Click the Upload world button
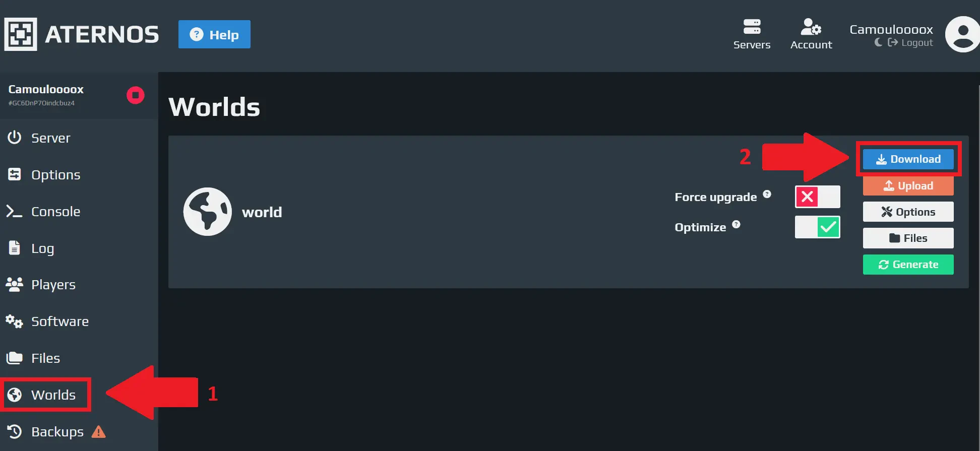Screen dimensions: 980x451 [908, 186]
